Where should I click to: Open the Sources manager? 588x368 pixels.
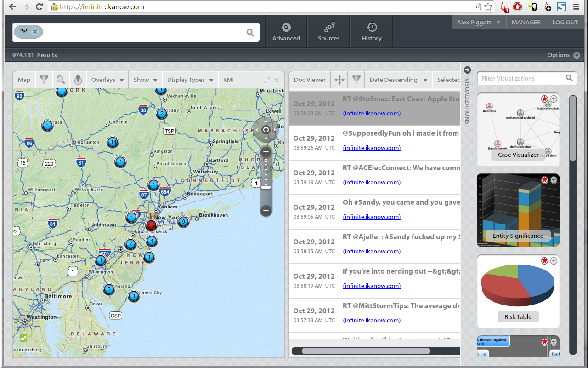[329, 32]
